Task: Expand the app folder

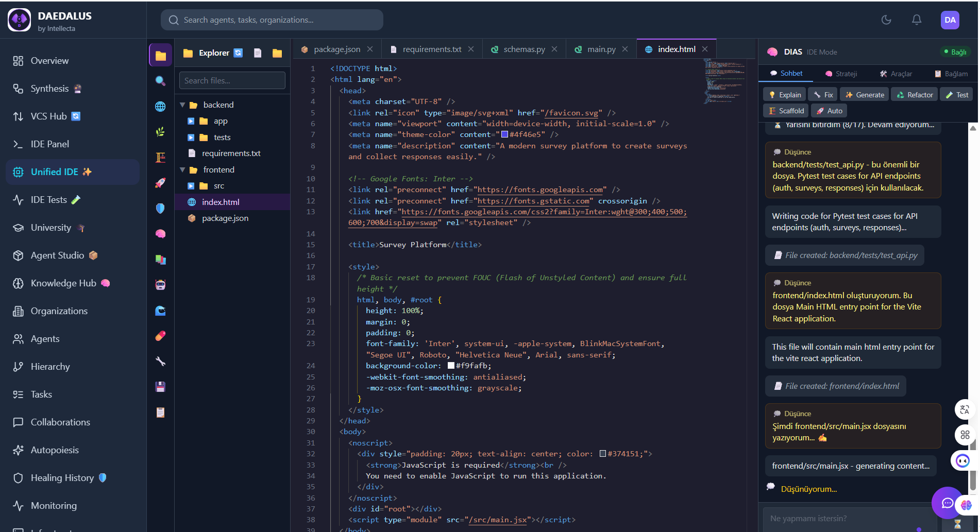Action: click(191, 121)
